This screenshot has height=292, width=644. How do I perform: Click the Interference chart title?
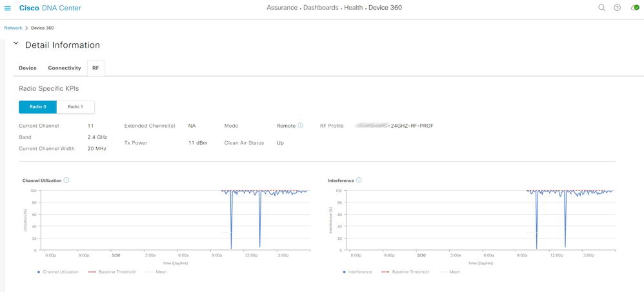click(x=341, y=180)
